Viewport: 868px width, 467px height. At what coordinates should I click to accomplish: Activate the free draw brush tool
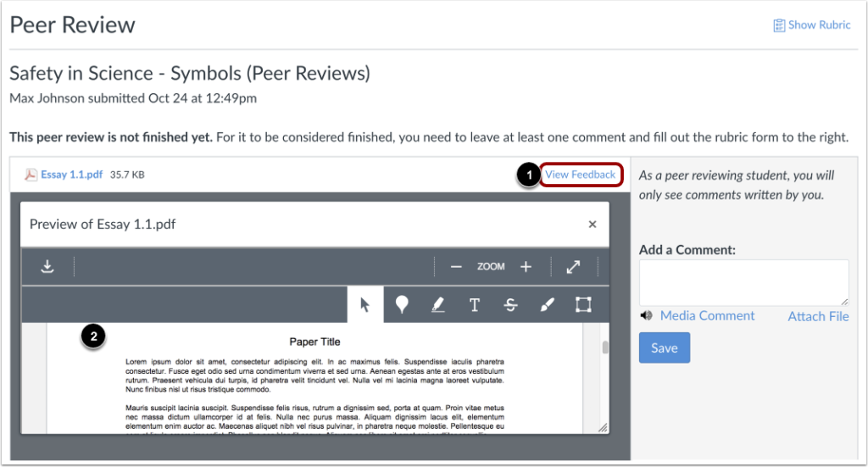tap(547, 305)
